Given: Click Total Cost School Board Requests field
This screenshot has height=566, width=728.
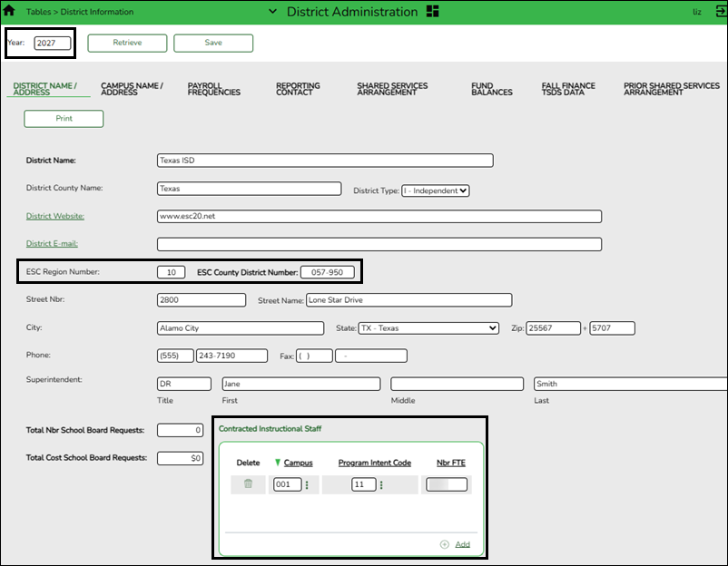Looking at the screenshot, I should 180,458.
